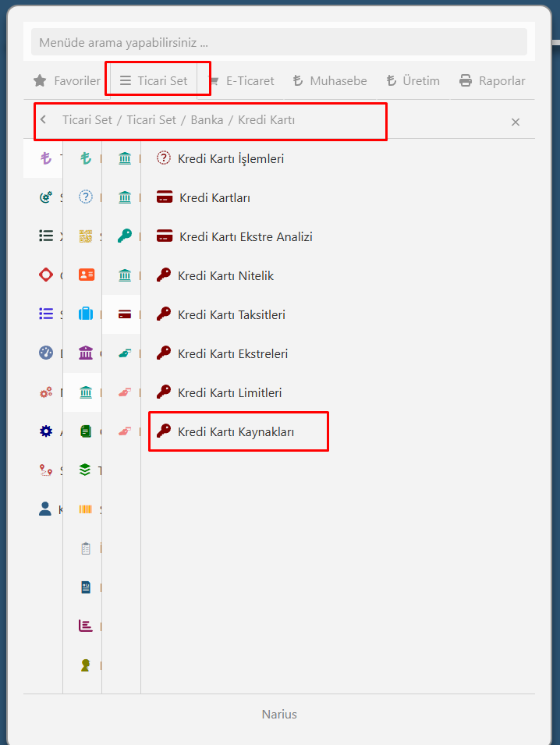Open the E-Ticaret tab
560x745 pixels.
tap(241, 81)
